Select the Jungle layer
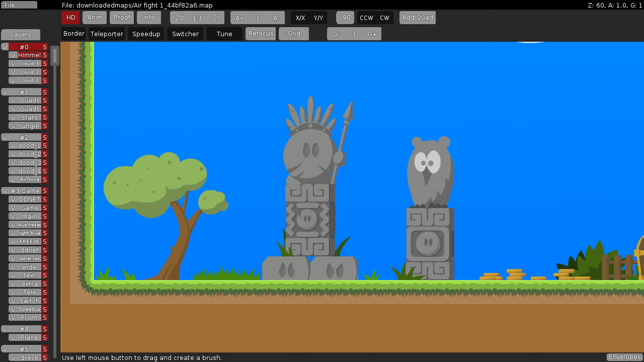Image resolution: width=644 pixels, height=362 pixels. pyautogui.click(x=29, y=126)
